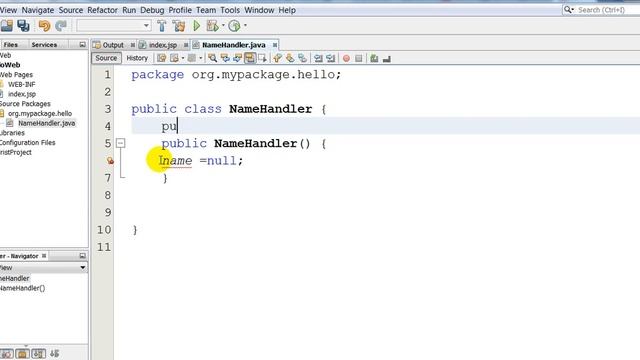
Task: Click the Shift Line Left icon
Action: (x=318, y=58)
